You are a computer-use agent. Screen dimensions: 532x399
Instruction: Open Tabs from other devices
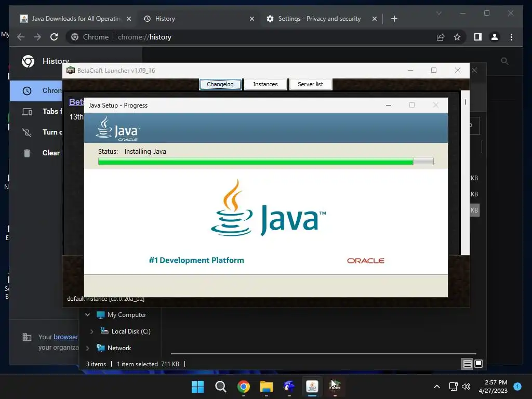point(36,111)
